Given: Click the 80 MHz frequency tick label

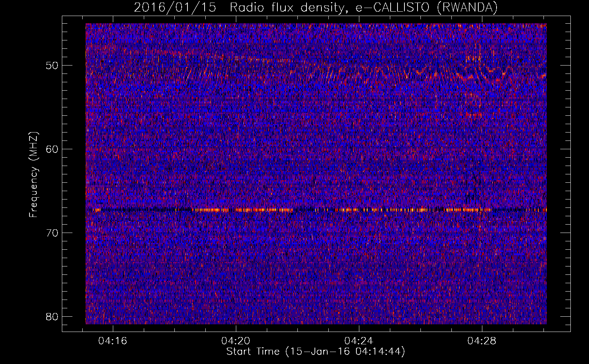Looking at the screenshot, I should pyautogui.click(x=52, y=317).
